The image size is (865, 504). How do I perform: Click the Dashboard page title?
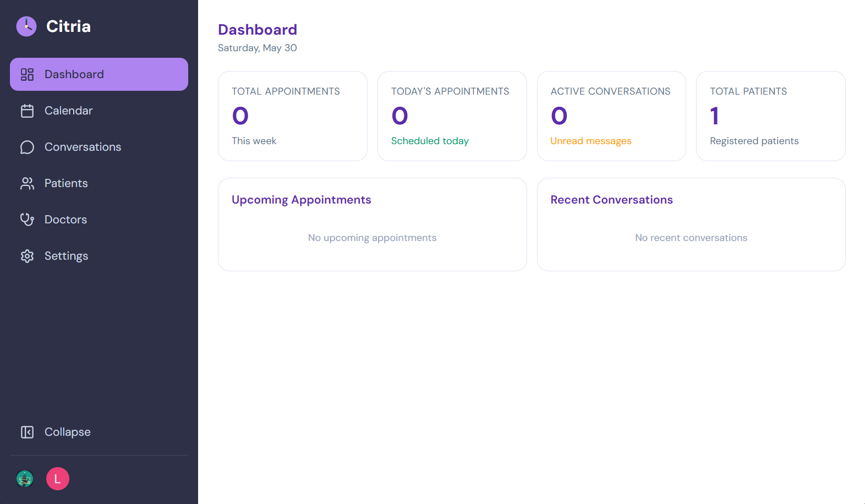tap(258, 30)
